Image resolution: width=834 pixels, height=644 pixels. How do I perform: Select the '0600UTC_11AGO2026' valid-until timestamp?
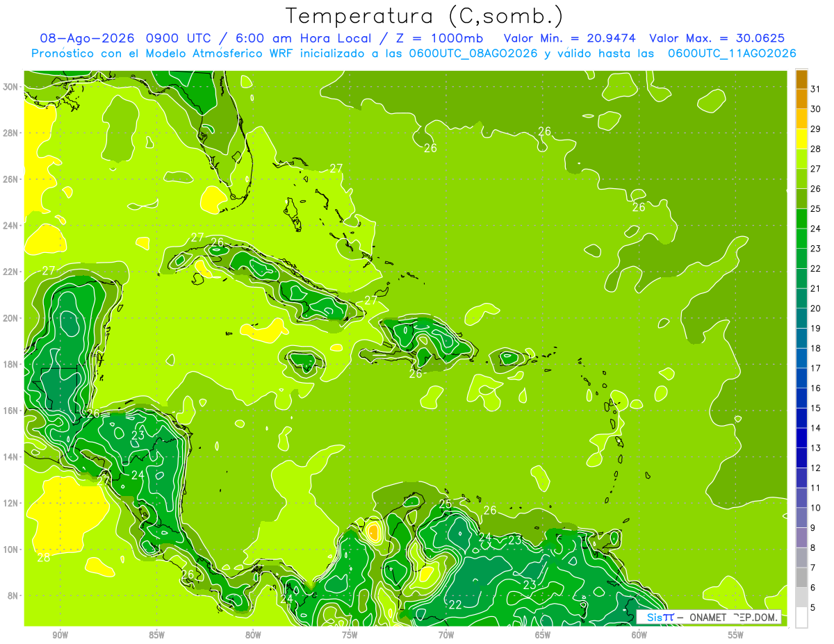732,53
